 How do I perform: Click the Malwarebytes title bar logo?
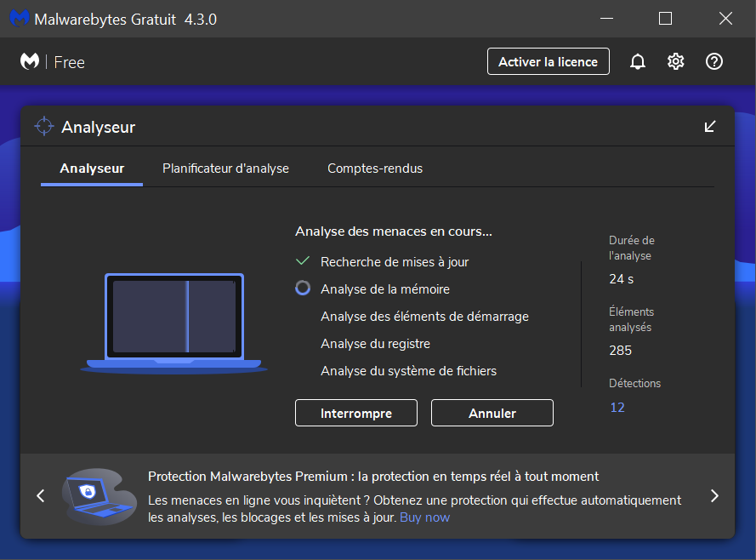pos(20,19)
